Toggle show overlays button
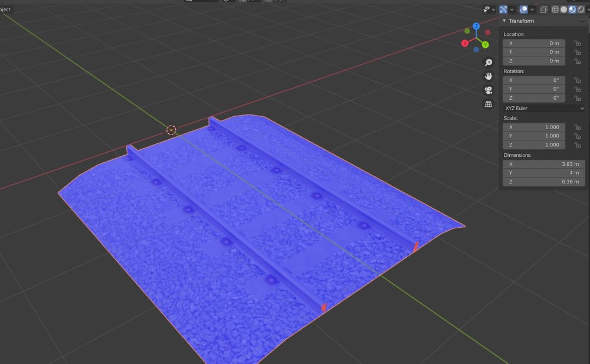The height and width of the screenshot is (364, 590). pos(523,9)
